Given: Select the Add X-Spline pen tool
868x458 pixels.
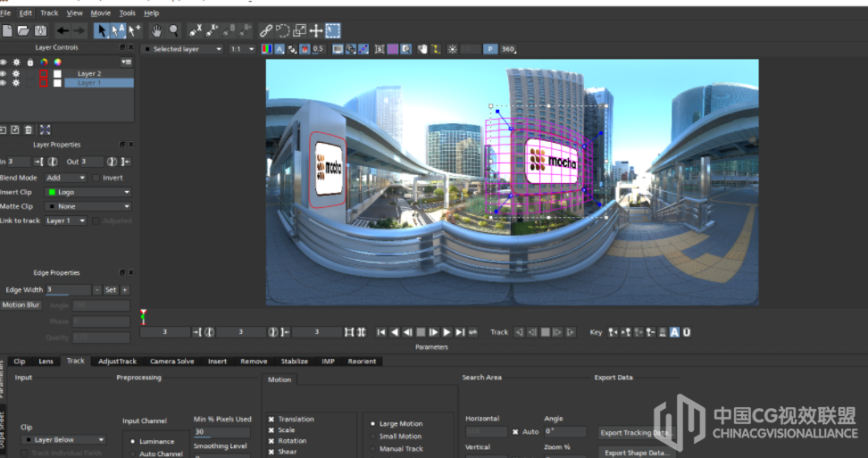Looking at the screenshot, I should click(212, 30).
